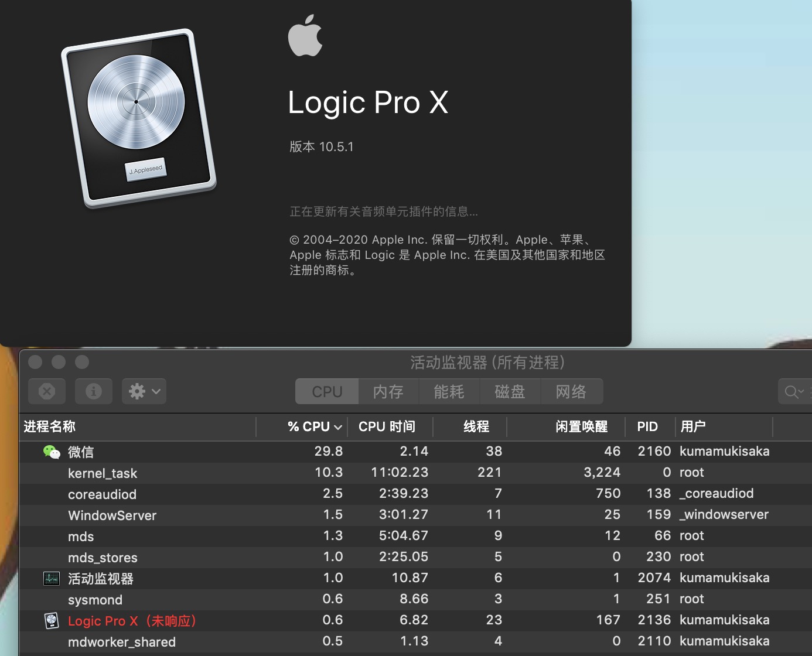Image resolution: width=812 pixels, height=656 pixels.
Task: Select the CPU tab
Action: pyautogui.click(x=327, y=392)
